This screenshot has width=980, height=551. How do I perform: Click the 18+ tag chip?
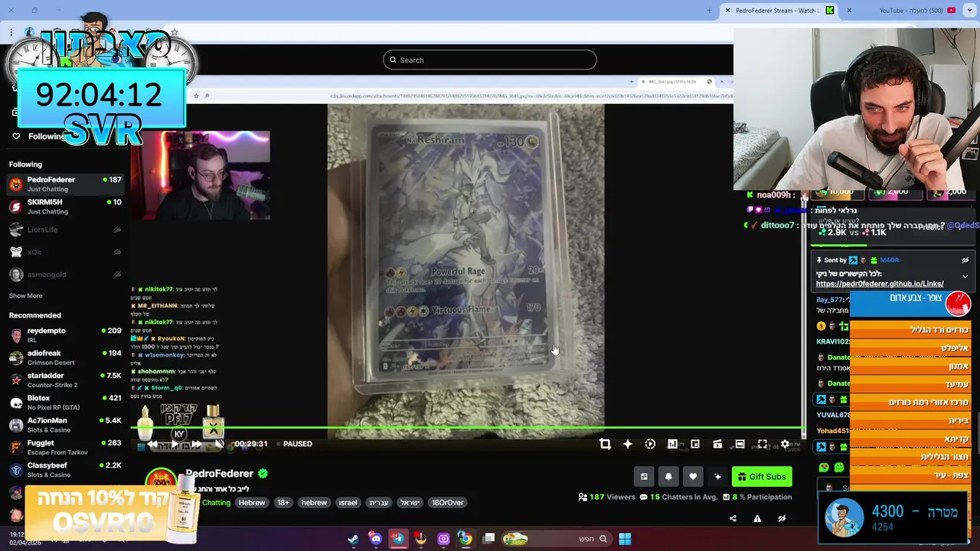pyautogui.click(x=283, y=503)
